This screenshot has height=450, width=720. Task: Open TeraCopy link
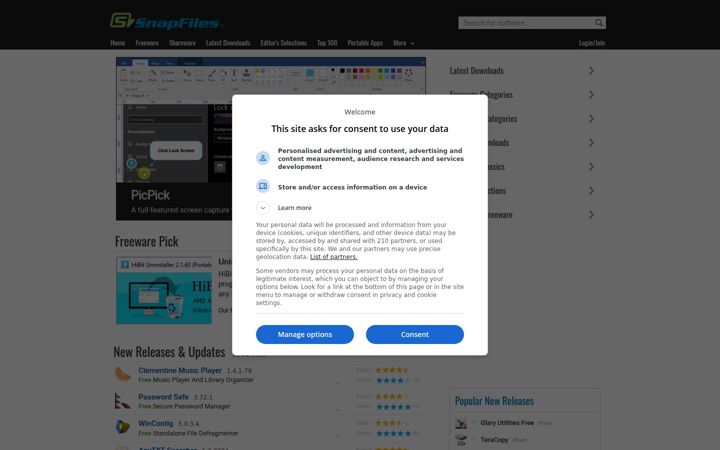[494, 440]
